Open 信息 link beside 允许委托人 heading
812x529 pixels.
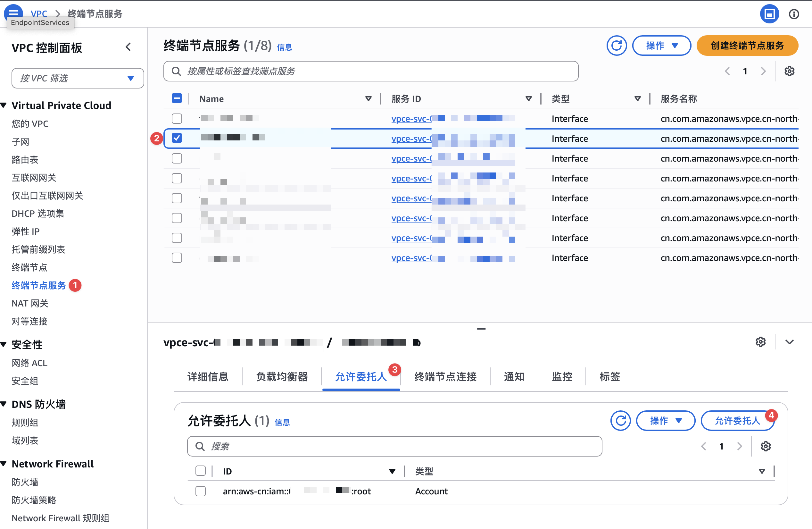tap(282, 422)
